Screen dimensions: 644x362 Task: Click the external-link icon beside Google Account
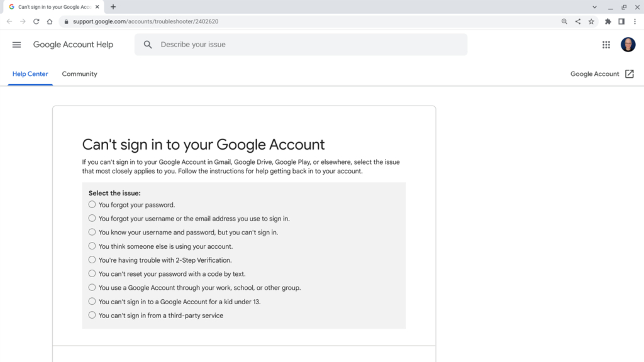[629, 74]
